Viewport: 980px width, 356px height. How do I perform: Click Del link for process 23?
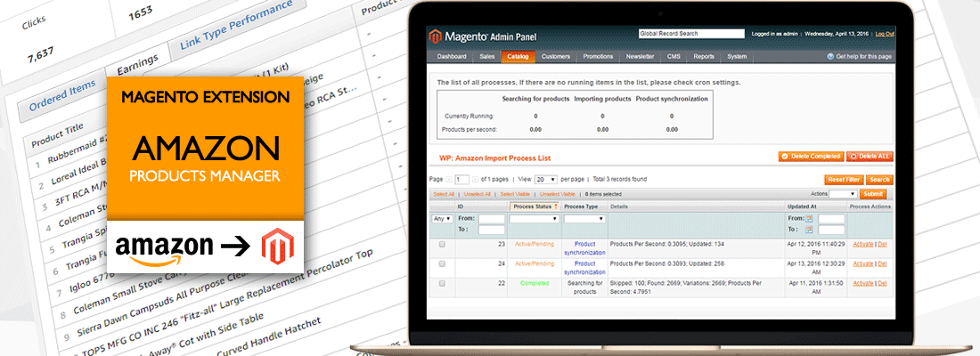883,244
